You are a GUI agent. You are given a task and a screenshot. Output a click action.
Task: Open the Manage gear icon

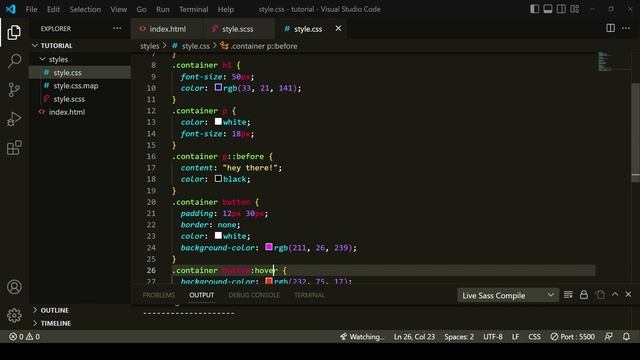pos(14,316)
